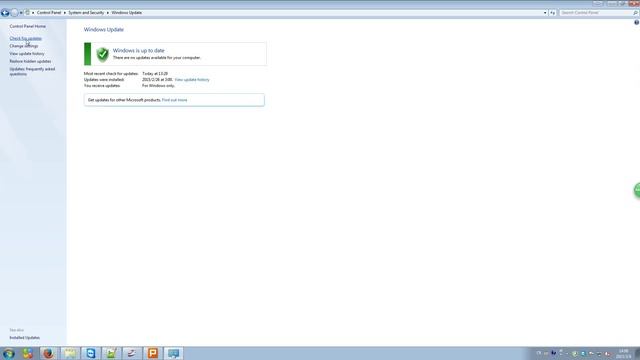The width and height of the screenshot is (640, 360).
Task: Click the taskbar clock
Action: [x=624, y=353]
